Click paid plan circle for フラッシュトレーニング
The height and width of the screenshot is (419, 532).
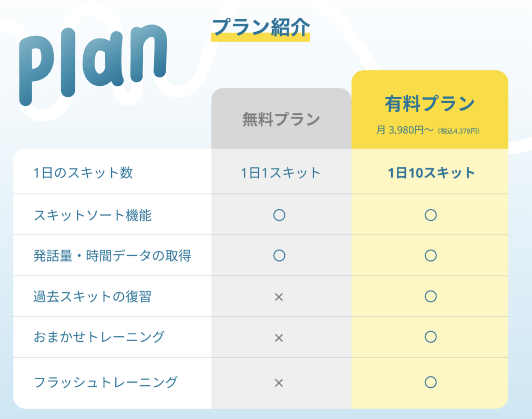point(431,382)
